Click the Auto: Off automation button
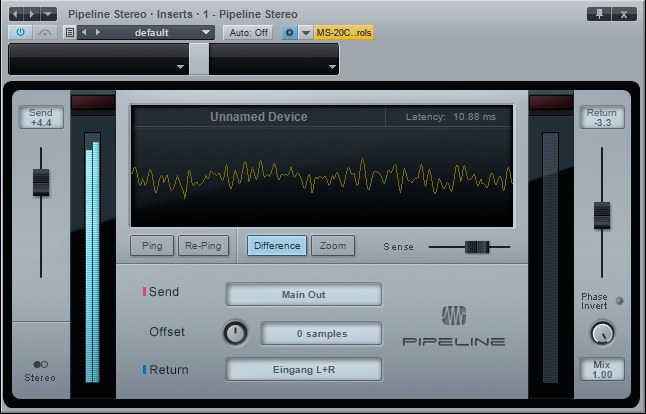646x414 pixels. (248, 32)
